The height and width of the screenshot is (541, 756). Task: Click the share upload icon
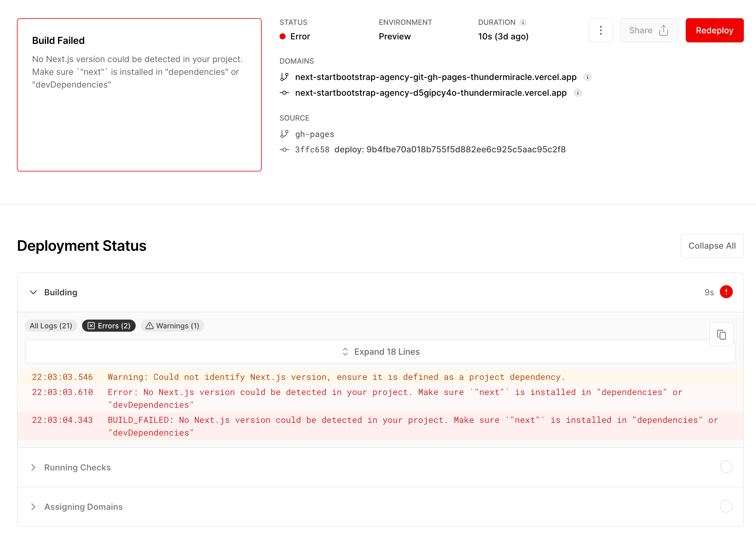coord(663,30)
